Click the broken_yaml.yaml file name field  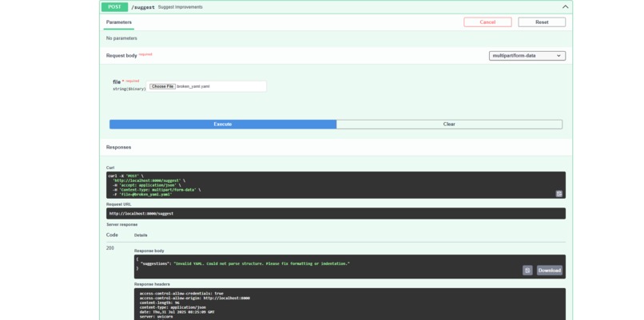206,86
